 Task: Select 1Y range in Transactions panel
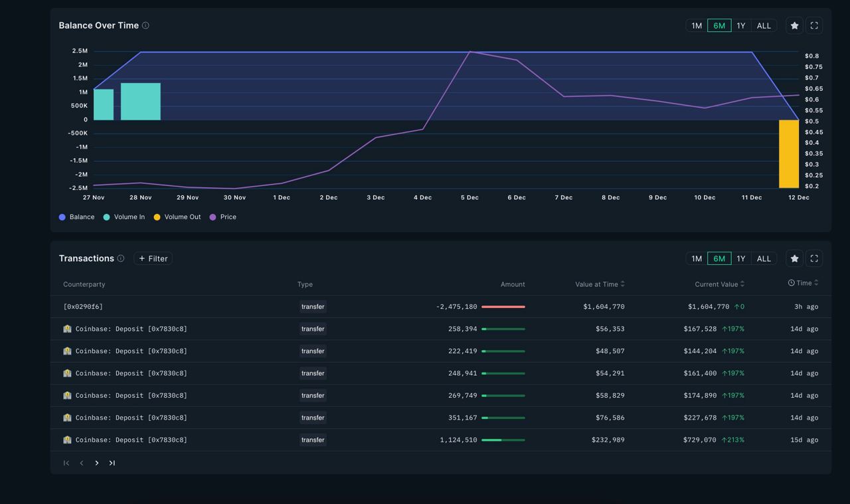pos(741,258)
